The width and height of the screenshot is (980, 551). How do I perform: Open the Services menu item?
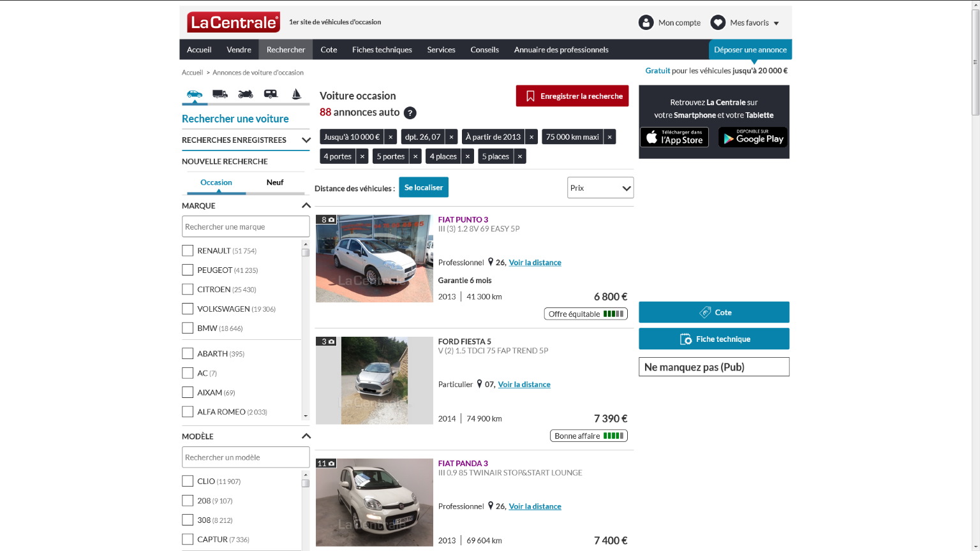441,50
